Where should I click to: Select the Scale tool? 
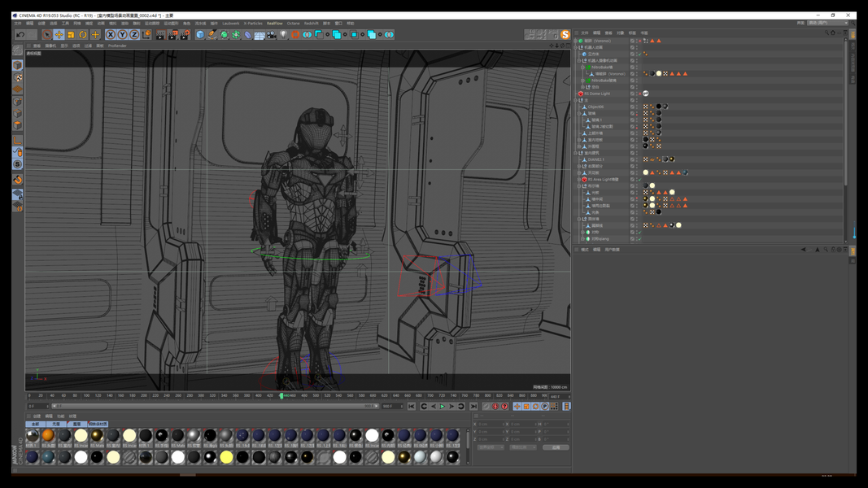coord(71,35)
